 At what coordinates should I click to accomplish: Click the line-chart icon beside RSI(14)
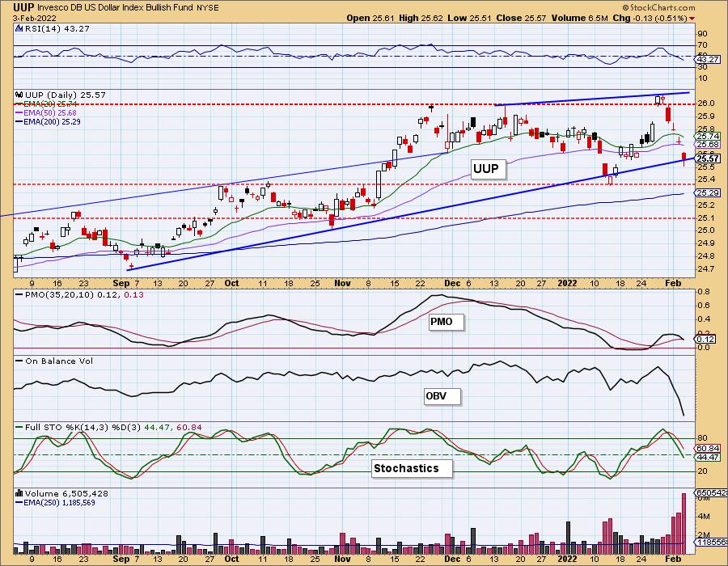pos(19,28)
